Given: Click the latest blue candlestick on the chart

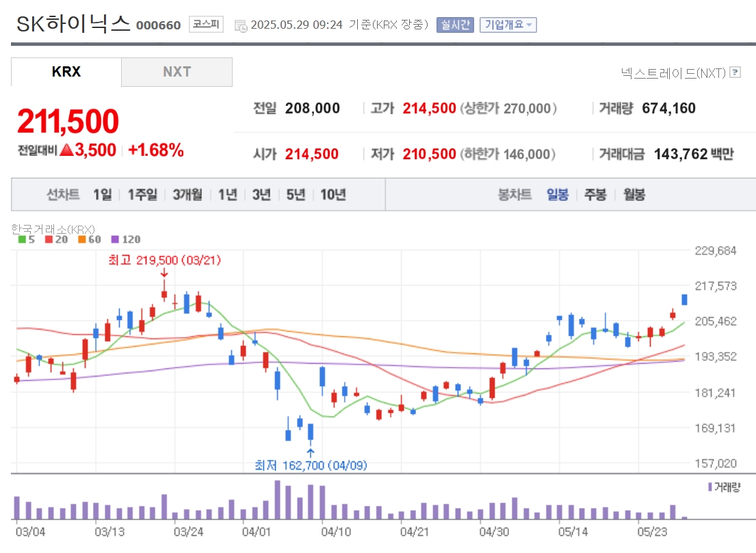Looking at the screenshot, I should tap(684, 299).
